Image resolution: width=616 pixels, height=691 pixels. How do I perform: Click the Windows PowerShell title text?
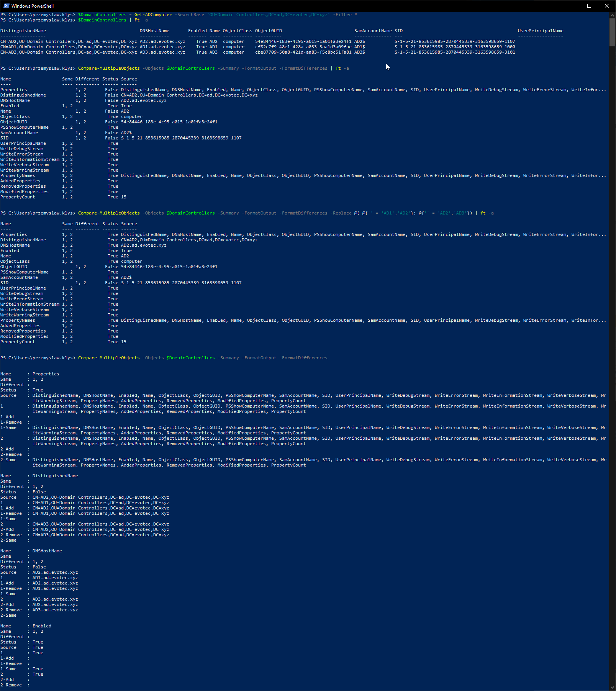pos(33,6)
